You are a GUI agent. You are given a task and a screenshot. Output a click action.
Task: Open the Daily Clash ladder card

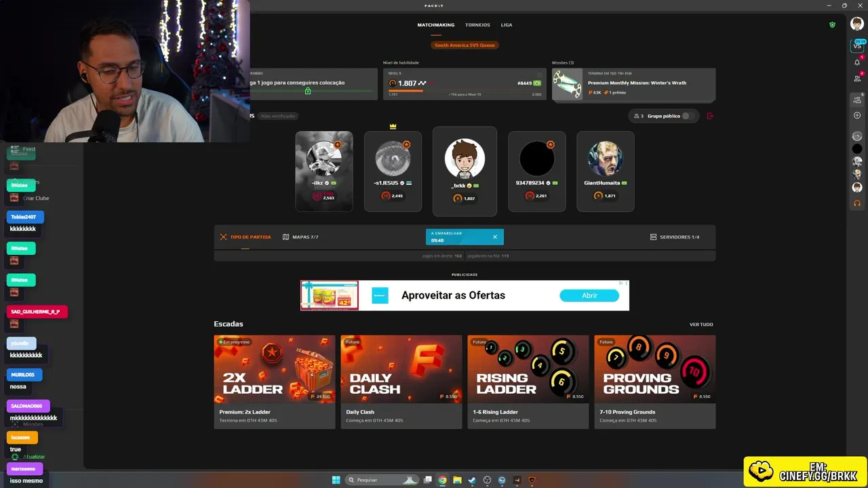pos(401,382)
